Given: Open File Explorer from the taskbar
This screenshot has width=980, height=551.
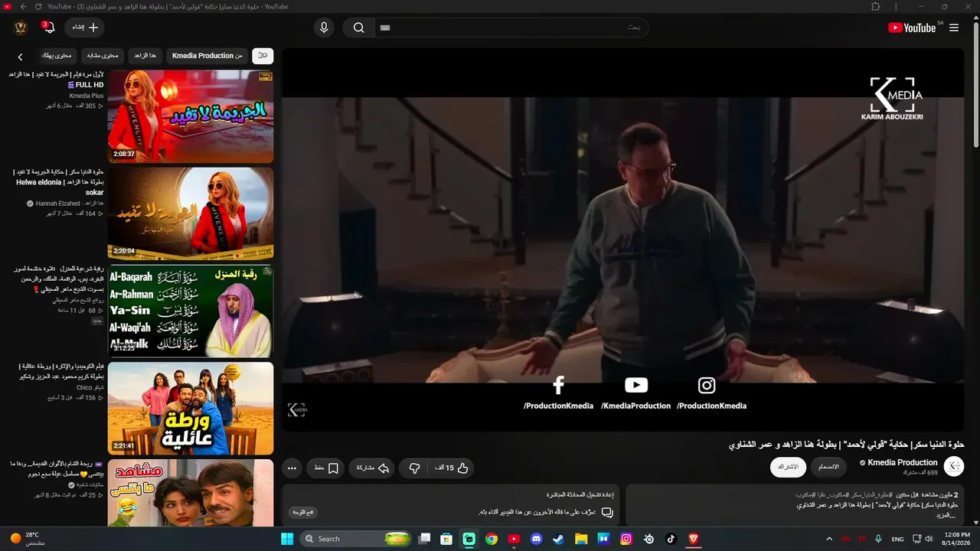Looking at the screenshot, I should coord(581,539).
